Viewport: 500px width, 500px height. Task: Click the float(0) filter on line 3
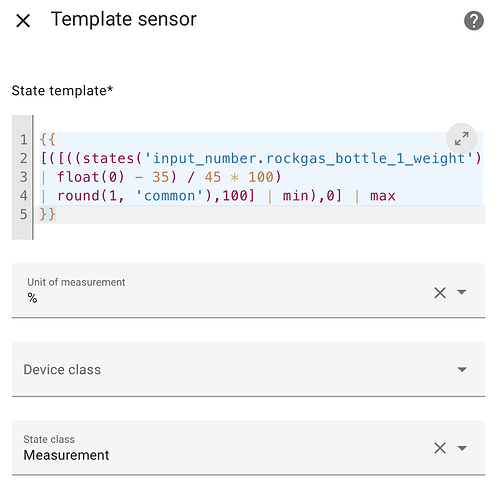pyautogui.click(x=91, y=177)
